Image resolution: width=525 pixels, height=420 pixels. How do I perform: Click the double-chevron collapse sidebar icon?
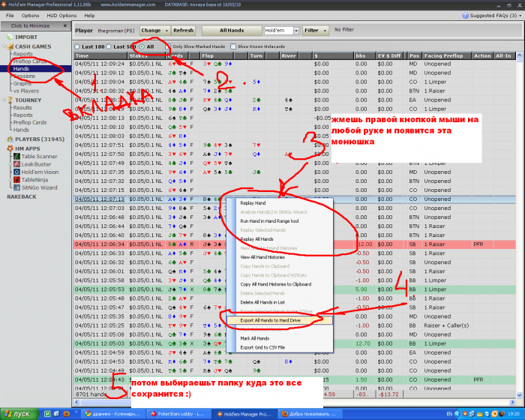tap(65, 25)
